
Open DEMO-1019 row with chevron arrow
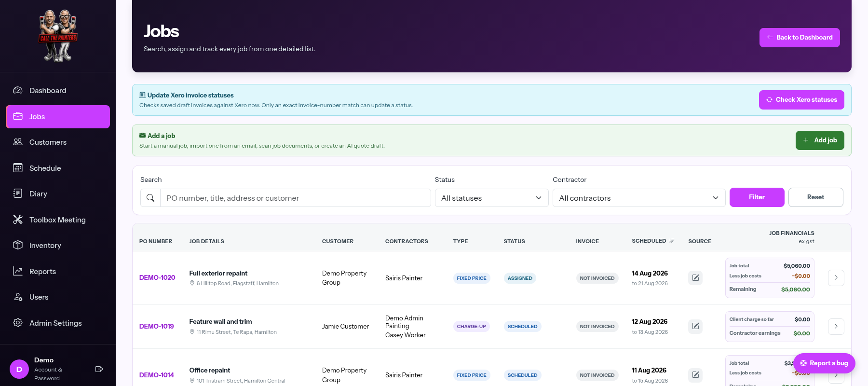tap(836, 326)
